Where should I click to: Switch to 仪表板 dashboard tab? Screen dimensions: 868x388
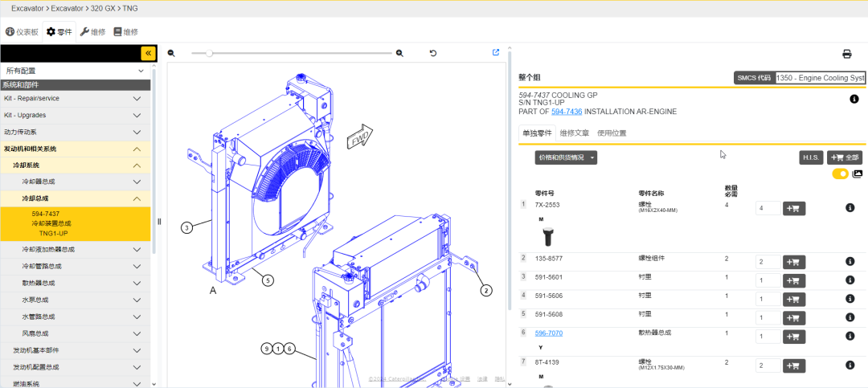tap(22, 32)
